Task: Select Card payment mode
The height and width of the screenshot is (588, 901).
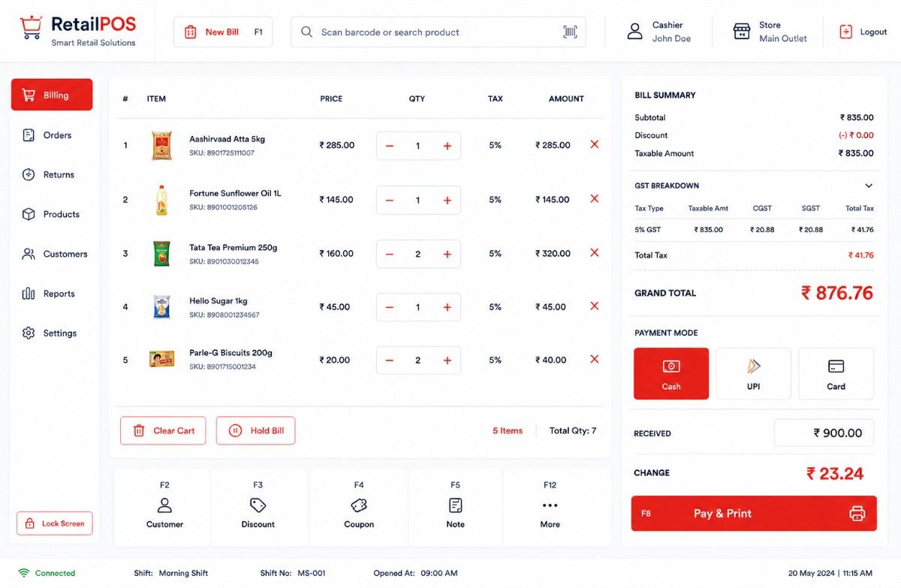Action: pos(836,373)
